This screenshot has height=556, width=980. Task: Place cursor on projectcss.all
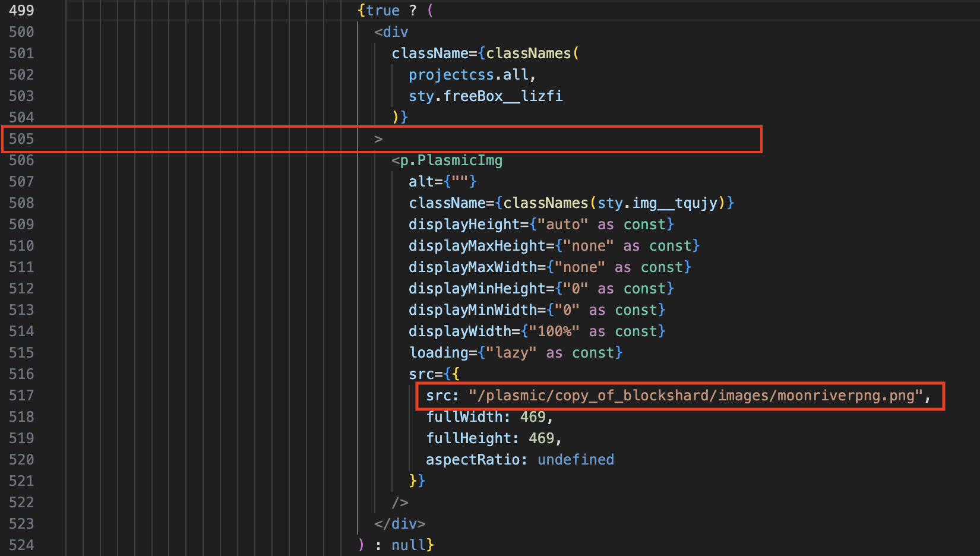(x=469, y=75)
